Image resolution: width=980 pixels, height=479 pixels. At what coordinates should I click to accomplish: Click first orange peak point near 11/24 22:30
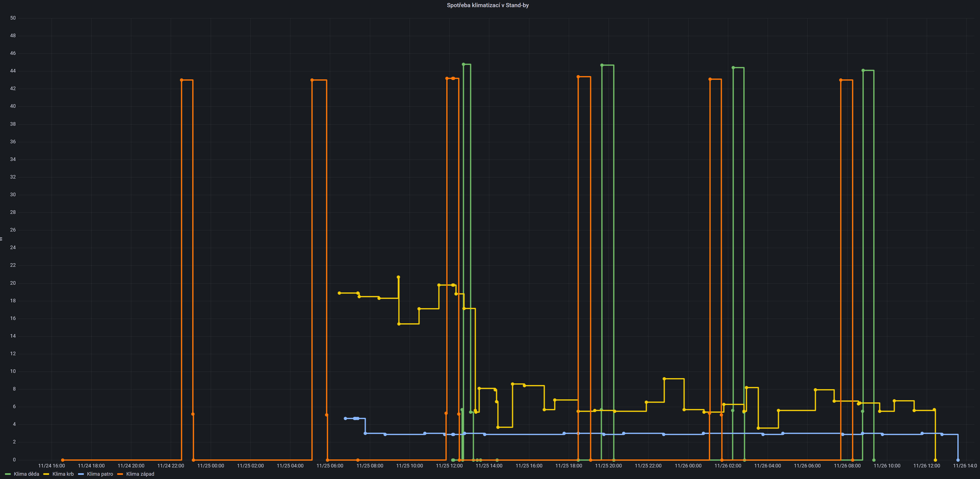pos(181,80)
